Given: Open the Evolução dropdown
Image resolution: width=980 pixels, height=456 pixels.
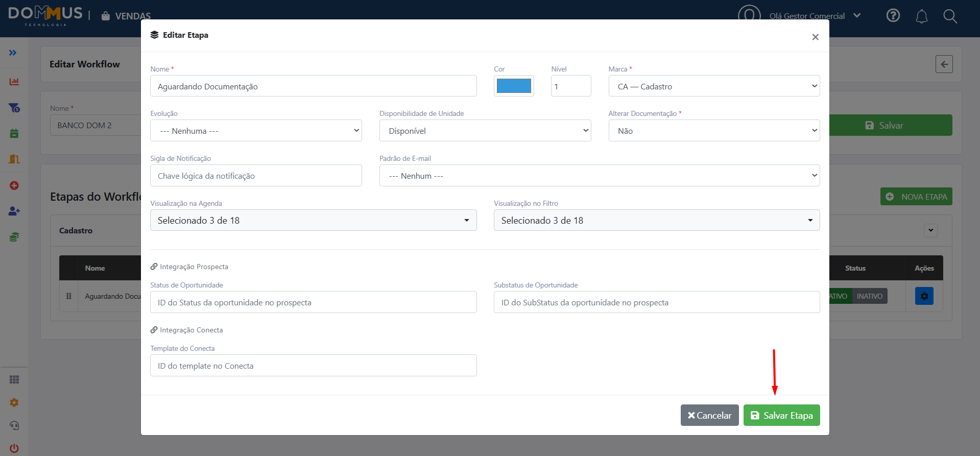Looking at the screenshot, I should coord(256,131).
